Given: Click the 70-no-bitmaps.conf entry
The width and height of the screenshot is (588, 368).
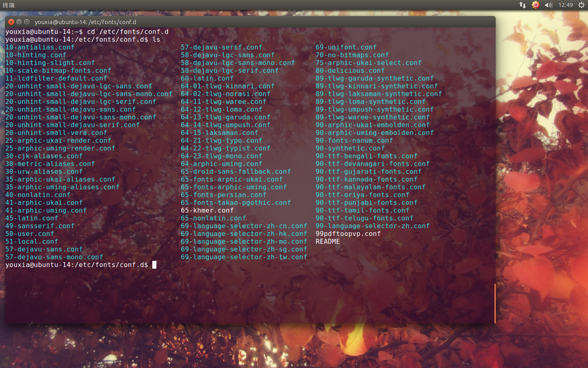Looking at the screenshot, I should (x=352, y=55).
